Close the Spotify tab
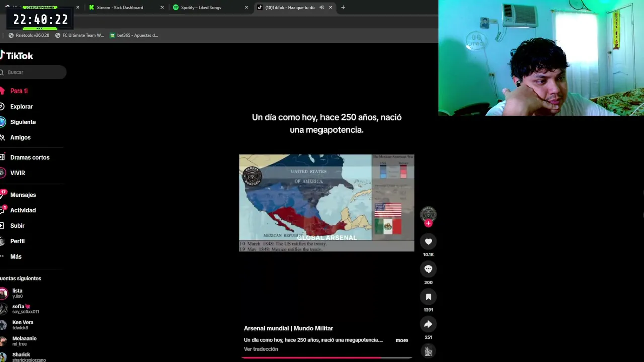 click(246, 7)
